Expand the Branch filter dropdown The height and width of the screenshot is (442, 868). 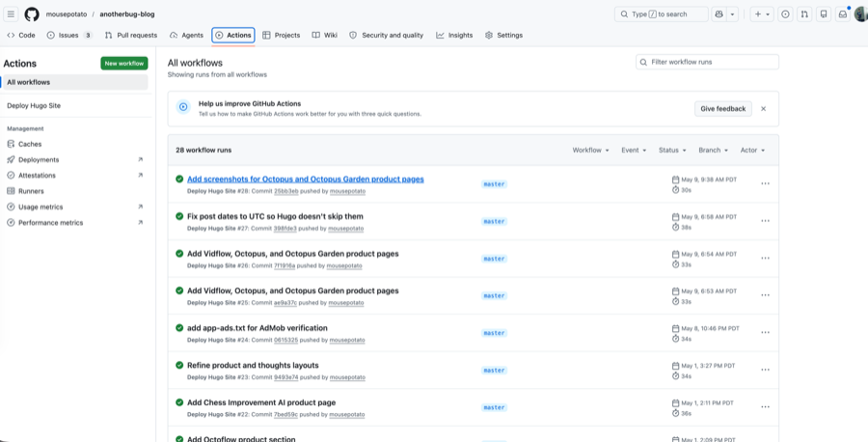click(713, 151)
